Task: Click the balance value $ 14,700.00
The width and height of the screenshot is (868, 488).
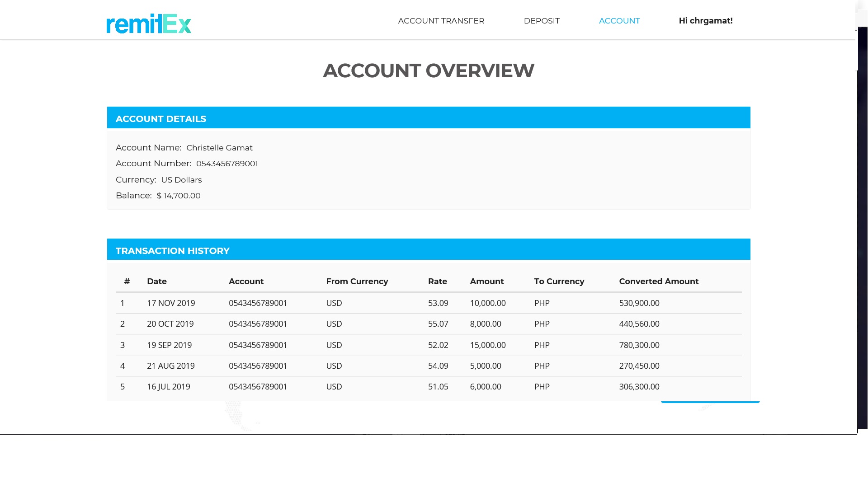Action: click(179, 196)
